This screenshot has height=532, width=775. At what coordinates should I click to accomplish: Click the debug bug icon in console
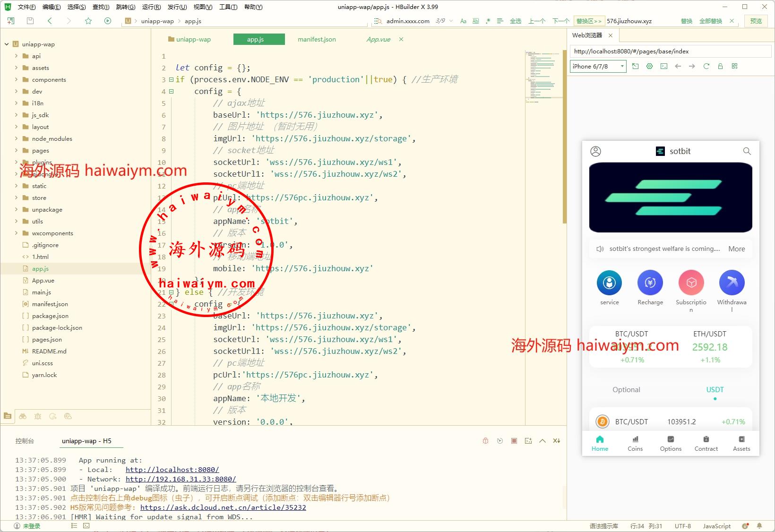(485, 441)
